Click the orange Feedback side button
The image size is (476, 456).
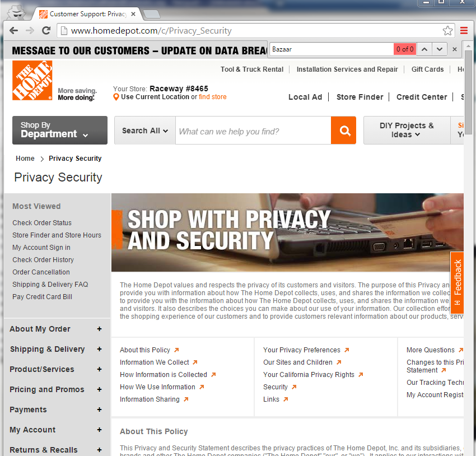click(457, 283)
